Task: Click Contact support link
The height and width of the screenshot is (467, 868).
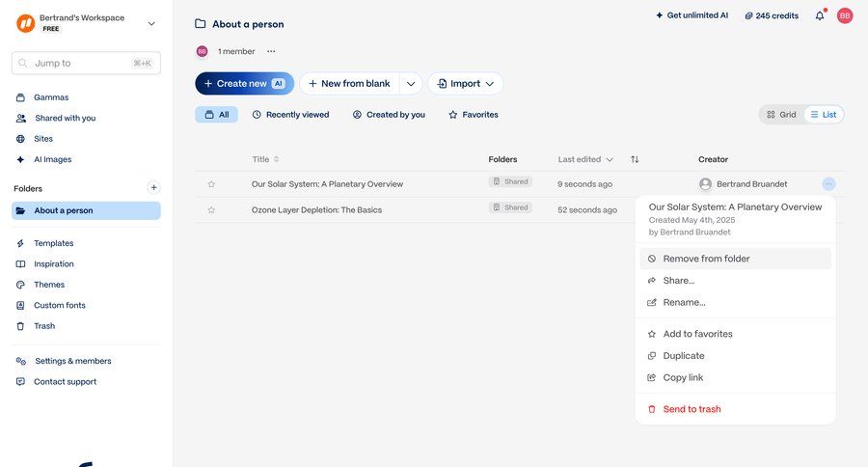Action: 65,382
